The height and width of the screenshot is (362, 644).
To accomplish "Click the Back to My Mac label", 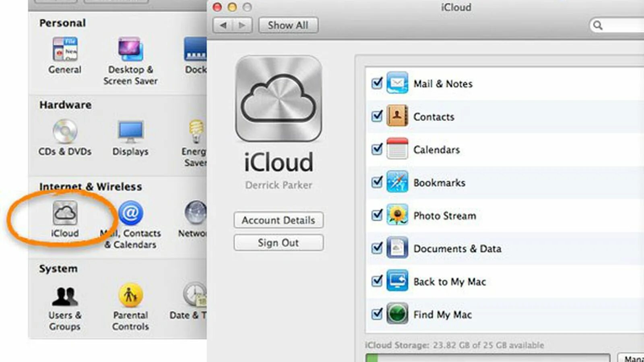I will click(x=450, y=282).
